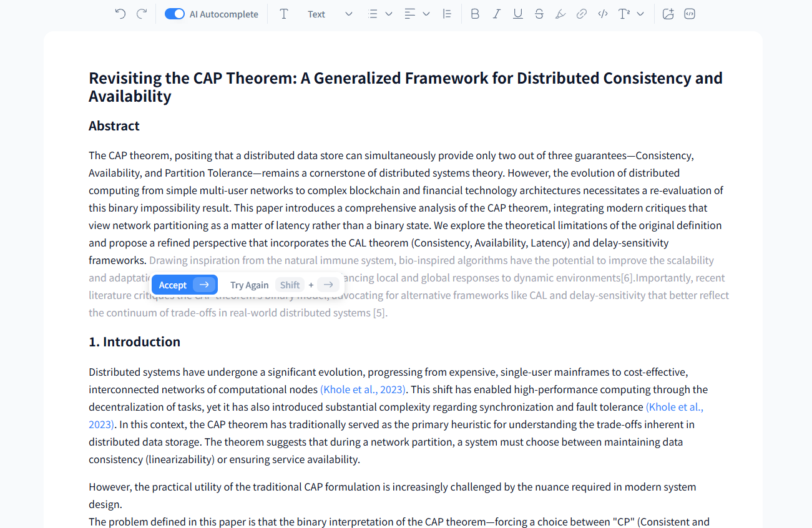Click the inline code icon
The height and width of the screenshot is (528, 812).
pyautogui.click(x=602, y=14)
